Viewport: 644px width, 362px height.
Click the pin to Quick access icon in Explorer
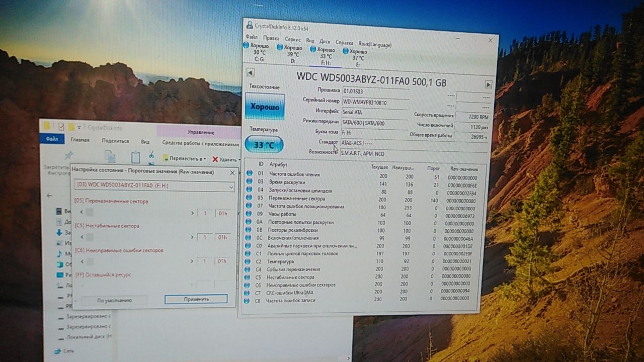[69, 155]
